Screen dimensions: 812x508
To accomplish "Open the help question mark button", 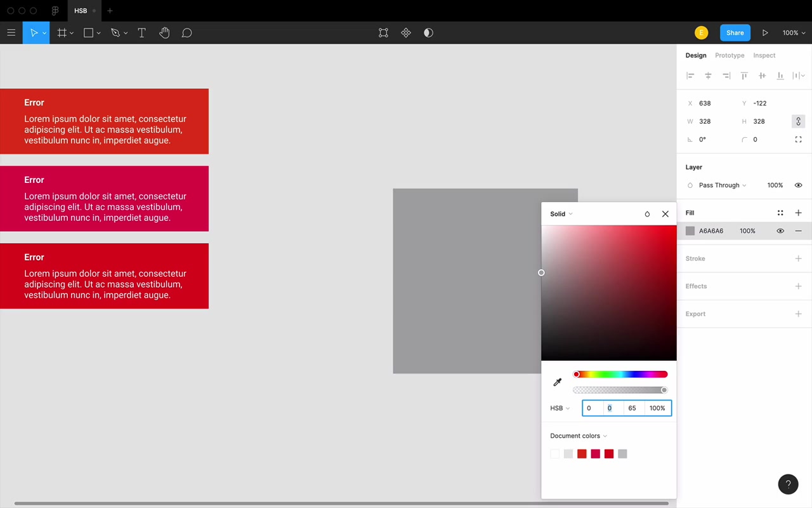I will click(788, 485).
